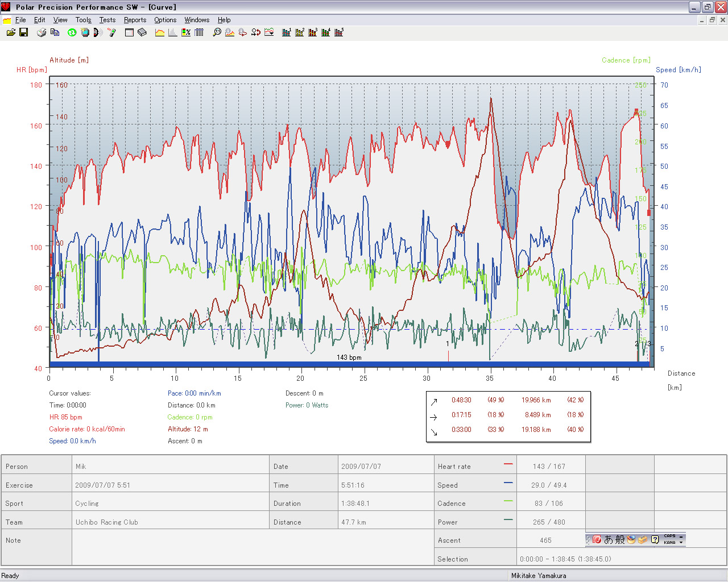
Task: Click the zoom magnifier icon in toolbar
Action: (x=217, y=32)
